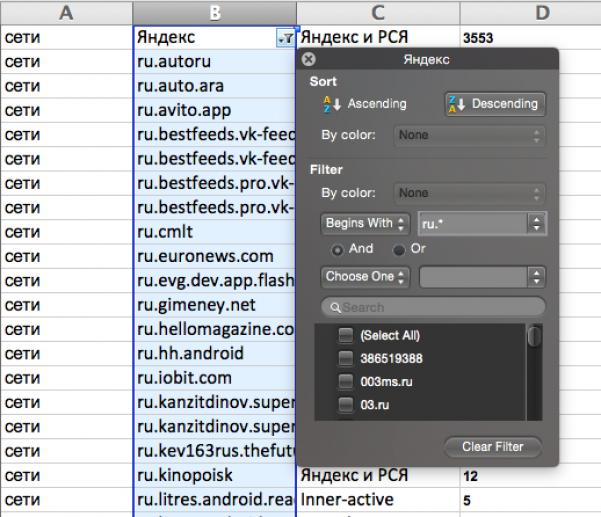
Task: Open the Filter By color dropdown
Action: point(470,193)
